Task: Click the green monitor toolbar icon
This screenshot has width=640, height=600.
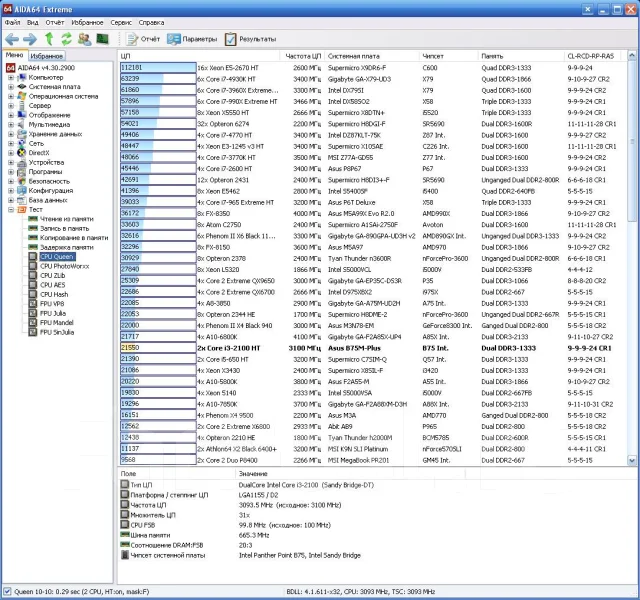Action: pos(102,39)
